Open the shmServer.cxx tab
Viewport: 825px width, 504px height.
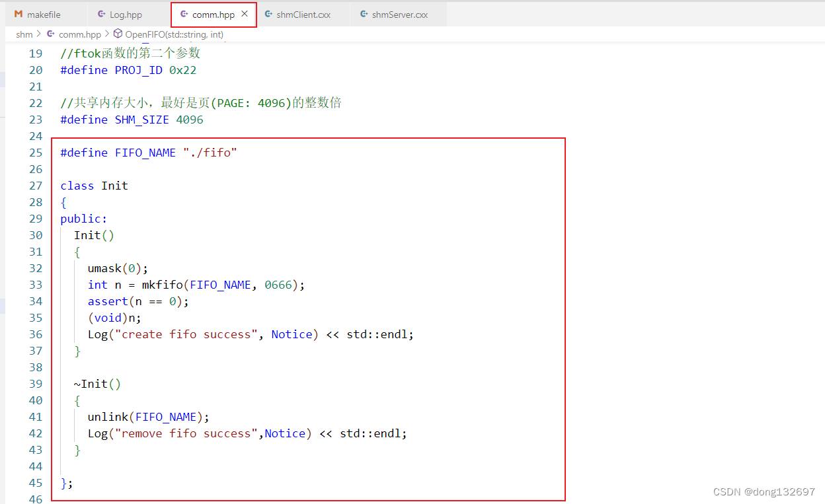coord(399,15)
